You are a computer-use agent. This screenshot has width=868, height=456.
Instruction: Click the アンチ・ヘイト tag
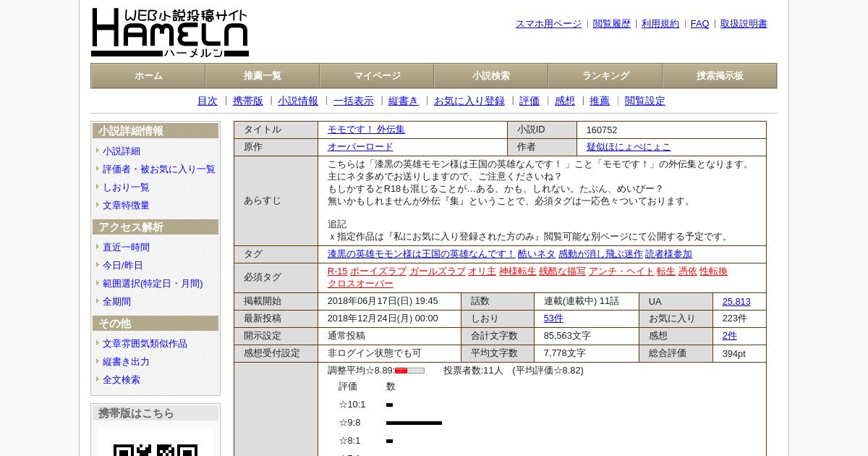tap(621, 271)
